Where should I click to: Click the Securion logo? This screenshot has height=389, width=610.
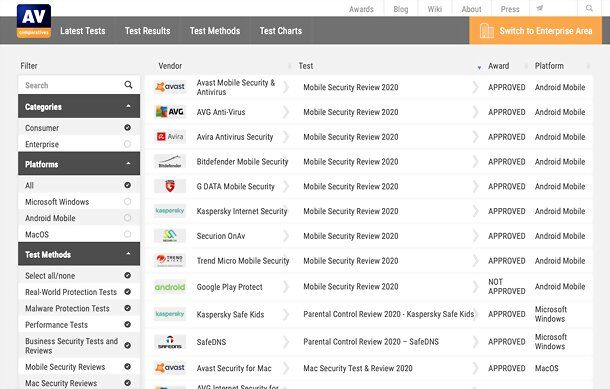(170, 236)
